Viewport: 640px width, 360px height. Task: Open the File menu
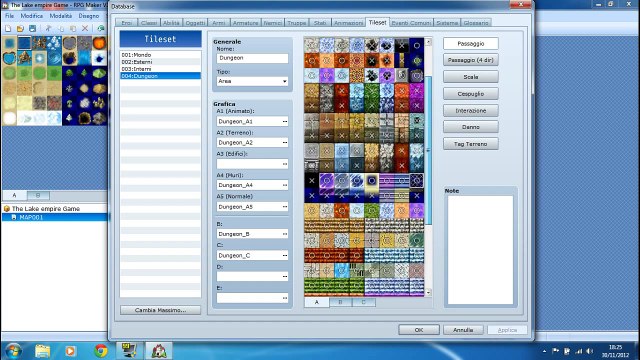point(9,16)
